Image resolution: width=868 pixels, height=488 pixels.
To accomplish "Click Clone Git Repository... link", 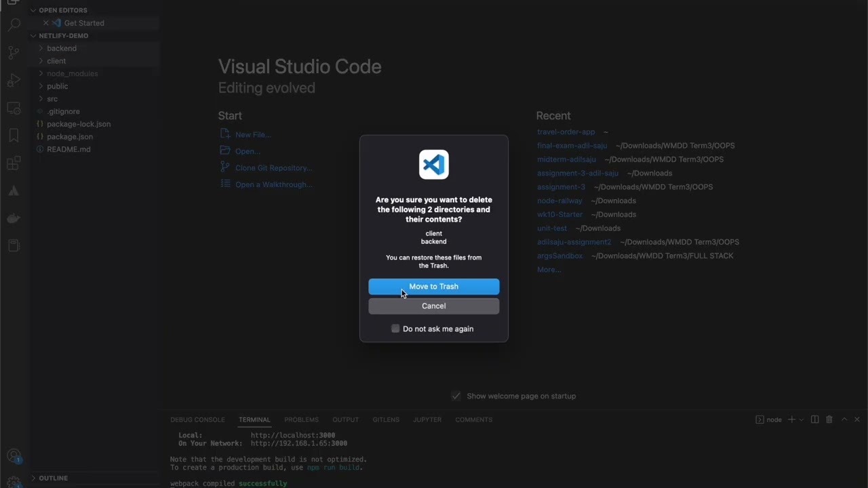I will click(274, 167).
